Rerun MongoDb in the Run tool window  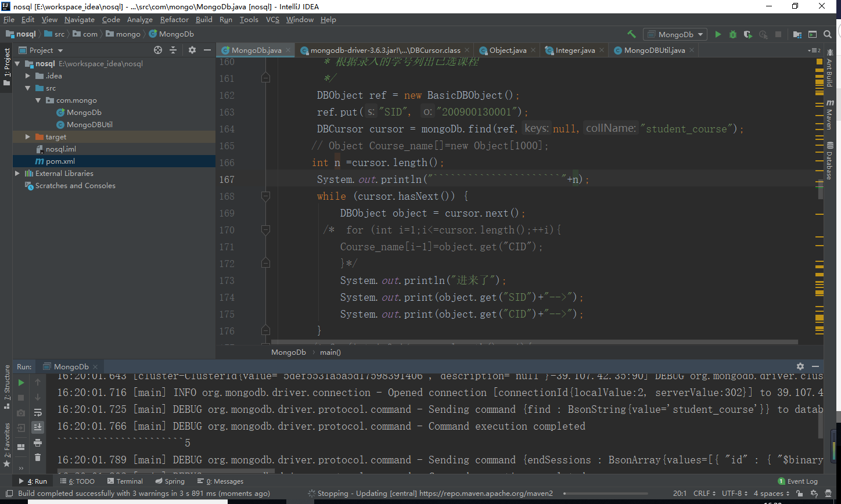point(21,382)
